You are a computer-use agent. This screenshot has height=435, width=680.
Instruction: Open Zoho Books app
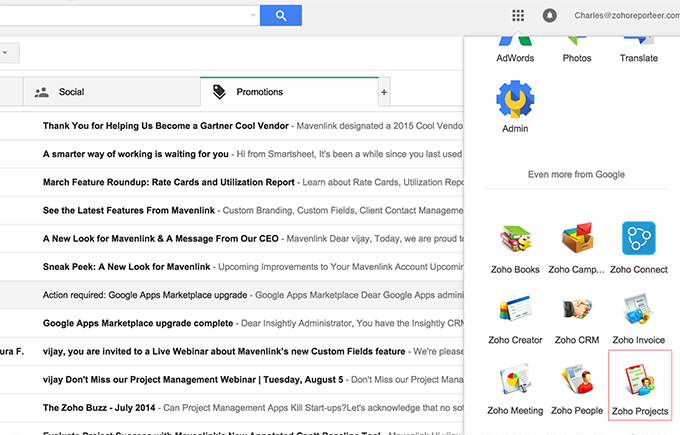tap(515, 248)
